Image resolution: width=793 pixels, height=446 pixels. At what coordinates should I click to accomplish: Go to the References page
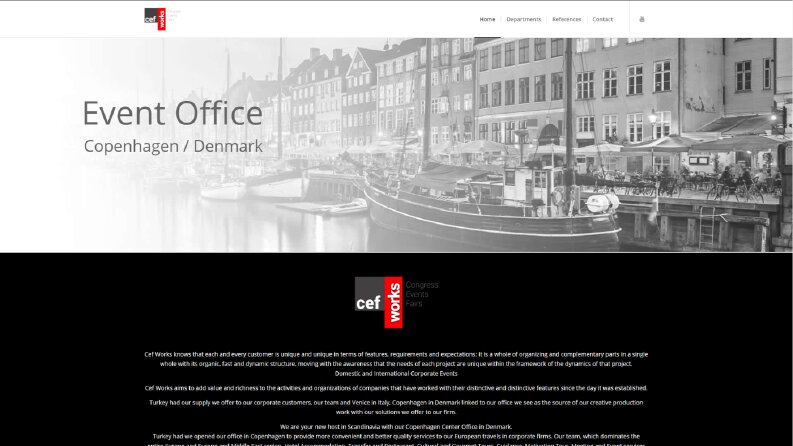[x=566, y=19]
